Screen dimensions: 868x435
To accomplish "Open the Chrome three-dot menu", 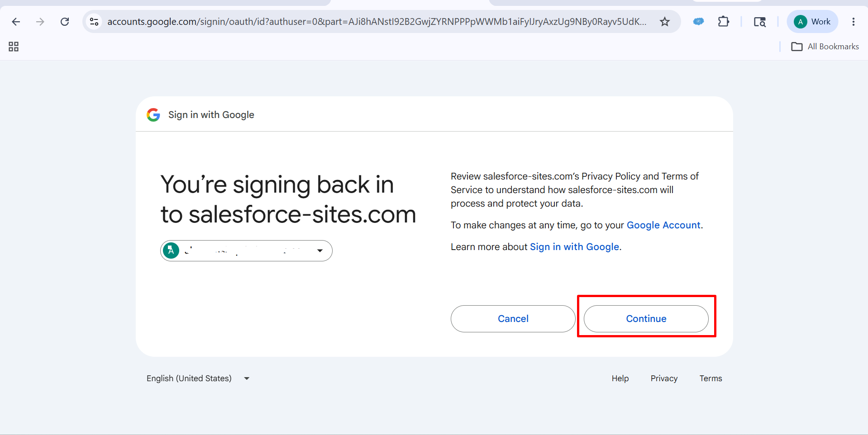I will click(x=853, y=22).
